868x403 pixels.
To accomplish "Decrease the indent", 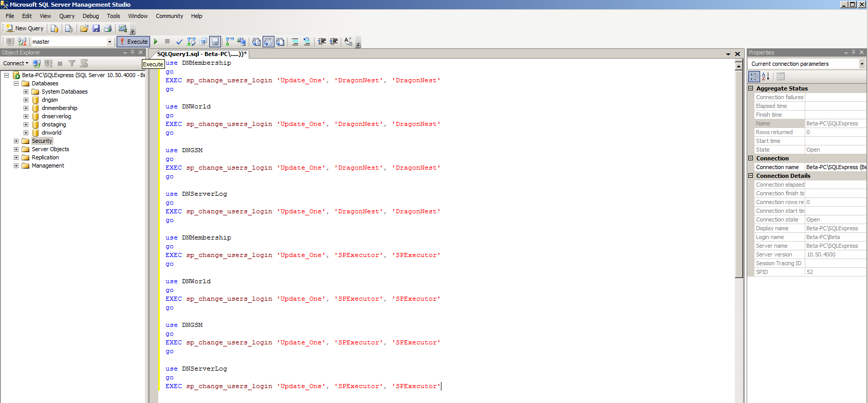I will click(x=322, y=42).
